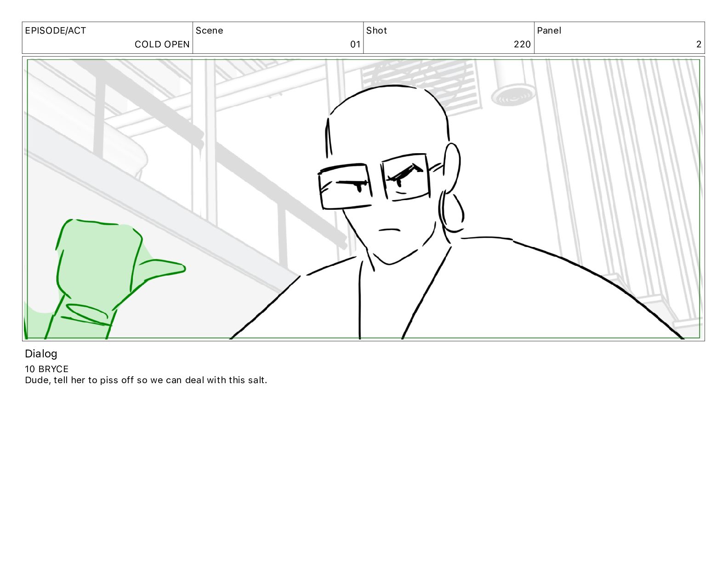Open the storyboard panel drawing
728x563 pixels.
point(364,199)
